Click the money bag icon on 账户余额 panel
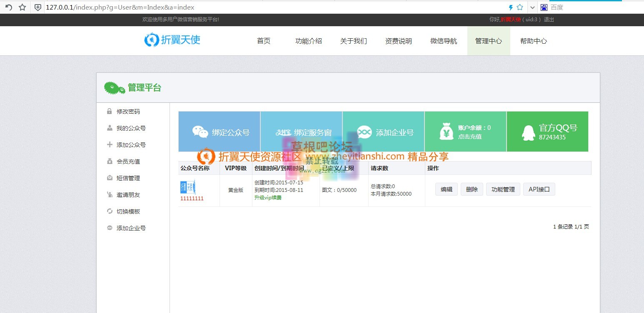 click(x=446, y=130)
